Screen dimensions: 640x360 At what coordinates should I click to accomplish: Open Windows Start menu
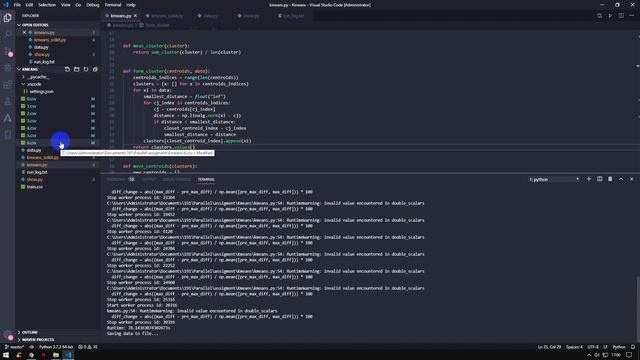point(6,355)
